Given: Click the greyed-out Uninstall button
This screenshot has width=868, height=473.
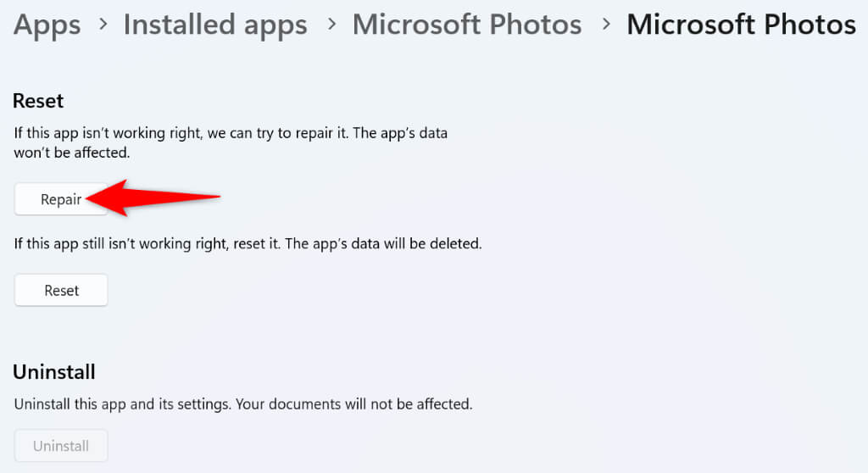Looking at the screenshot, I should [x=61, y=446].
